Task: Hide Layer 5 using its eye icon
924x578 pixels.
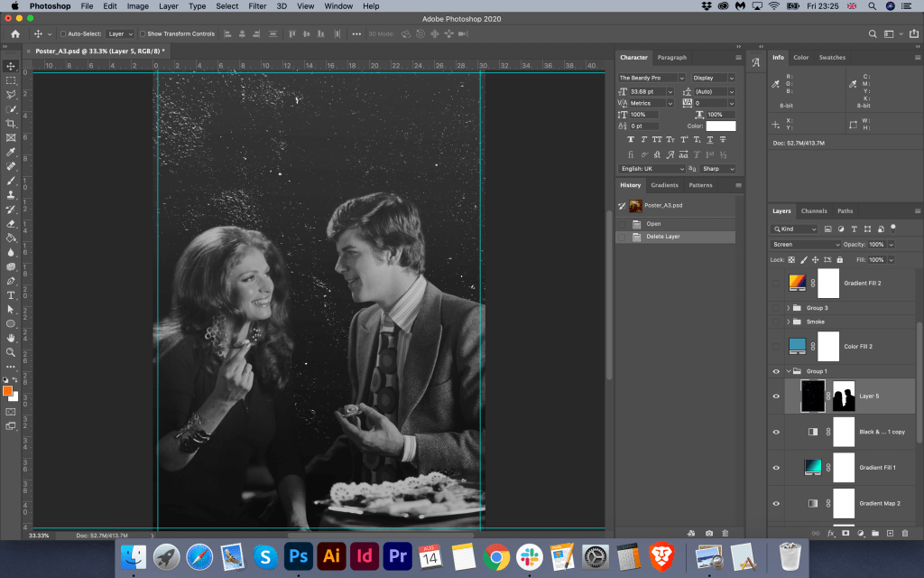Action: pos(776,396)
